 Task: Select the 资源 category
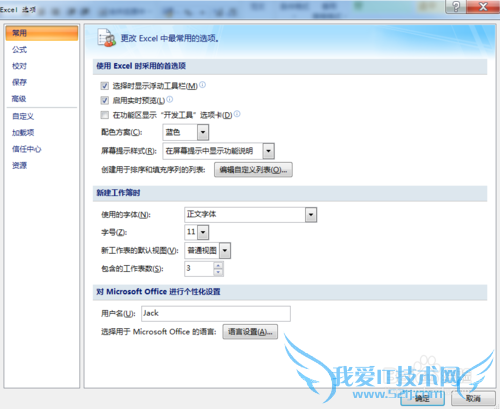19,165
